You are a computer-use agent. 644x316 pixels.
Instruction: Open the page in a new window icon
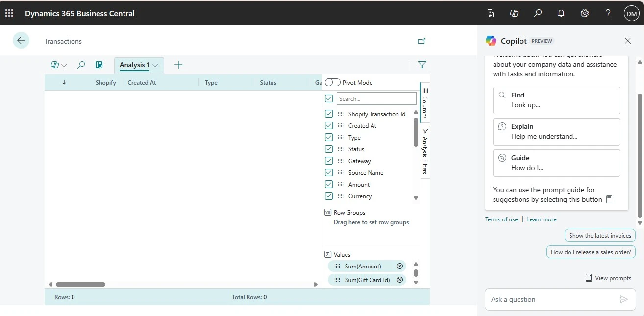tap(421, 41)
